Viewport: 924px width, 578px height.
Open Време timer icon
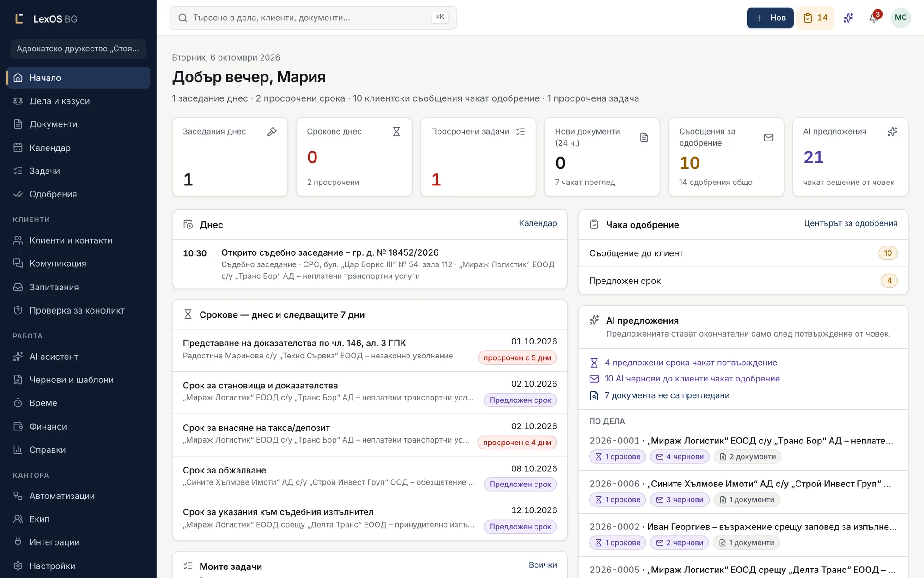click(x=18, y=403)
